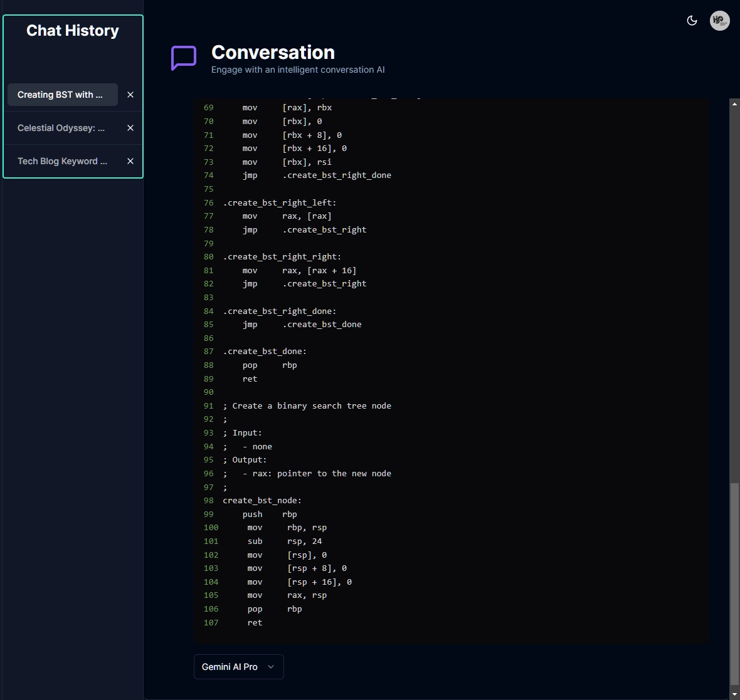
Task: Remove the 'Tech Blog Keyword' chat entry
Action: [130, 161]
